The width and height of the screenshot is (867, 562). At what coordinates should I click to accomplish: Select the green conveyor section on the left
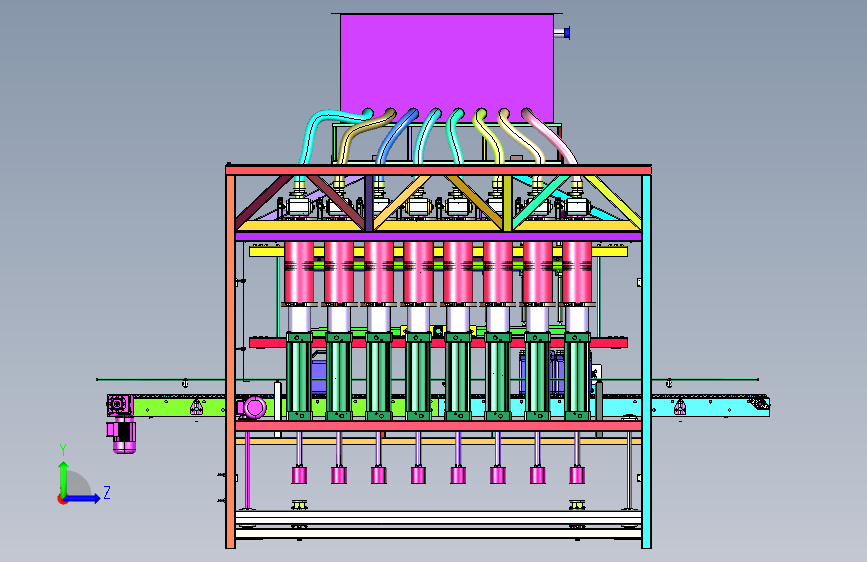tap(179, 407)
